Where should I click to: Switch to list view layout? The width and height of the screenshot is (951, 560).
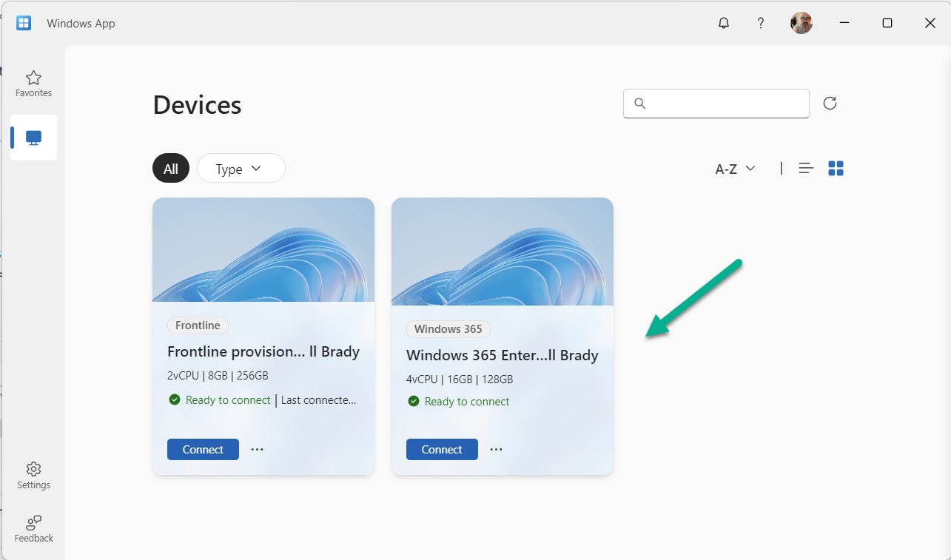click(x=806, y=169)
